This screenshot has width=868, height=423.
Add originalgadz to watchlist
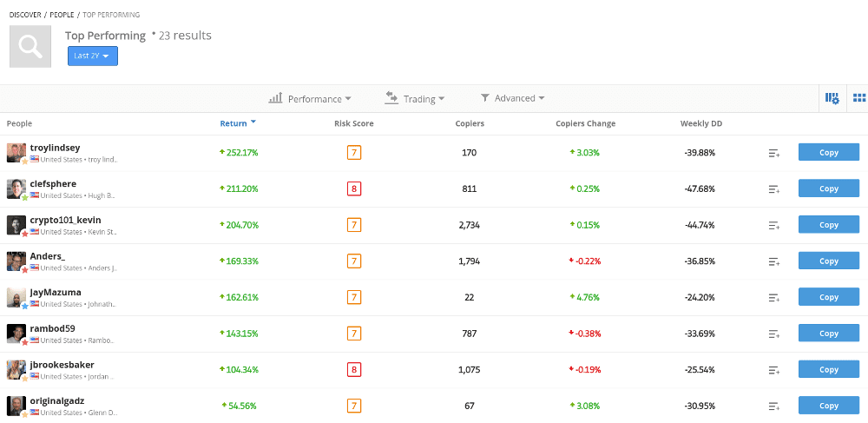(774, 406)
